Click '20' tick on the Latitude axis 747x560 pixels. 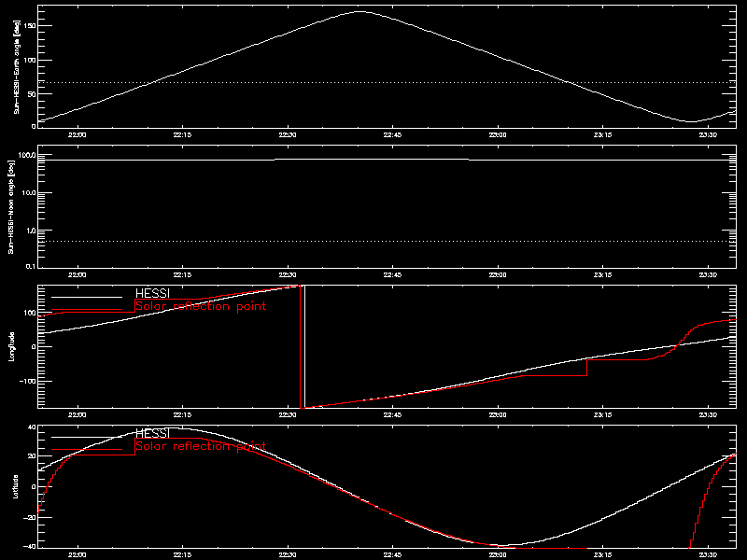click(x=33, y=456)
